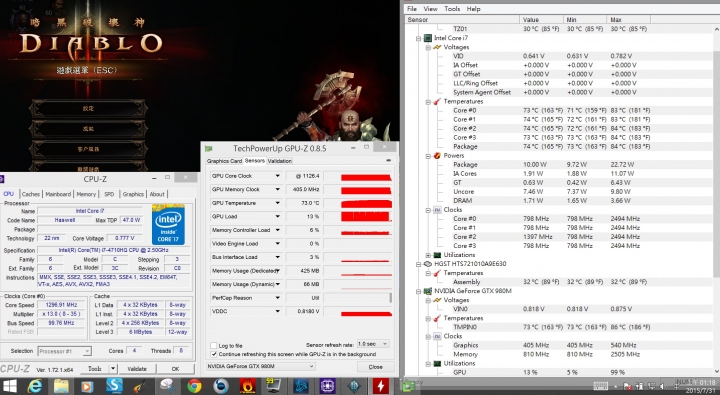
Task: Click the green HWMonitor taskbar icon
Action: tap(408, 386)
